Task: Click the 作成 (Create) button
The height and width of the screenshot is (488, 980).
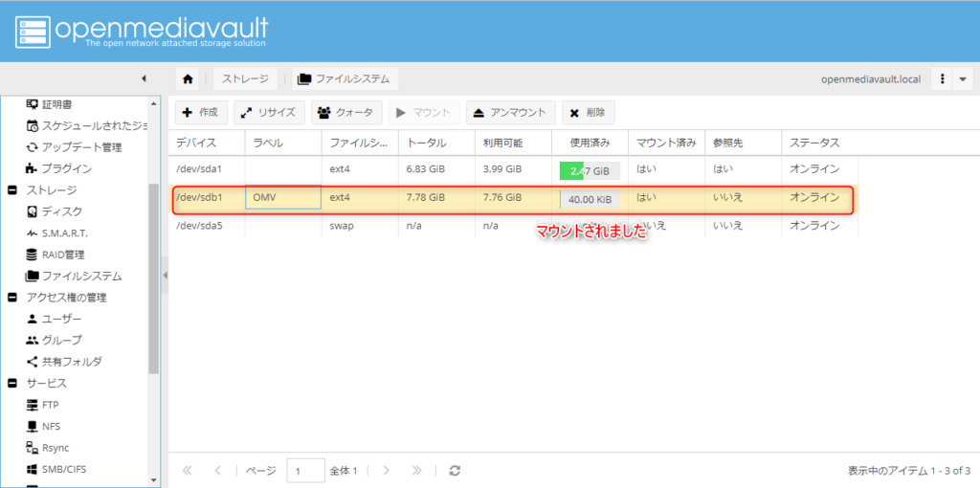Action: pos(199,113)
